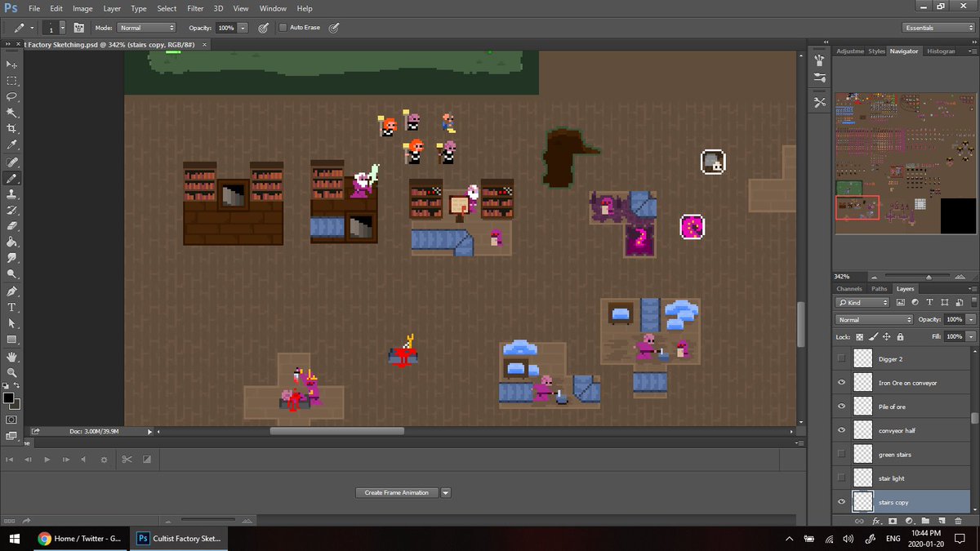Select the Rectangle shape tool

coord(12,339)
